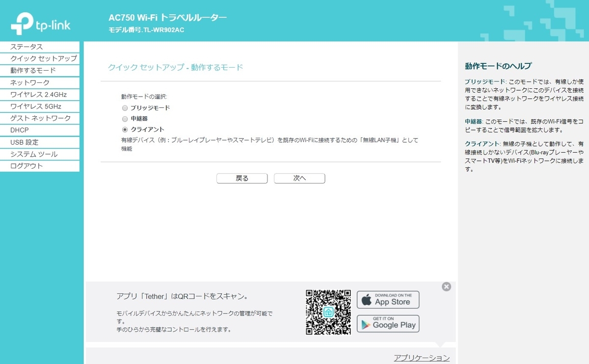Click the Get it on Google Play badge
589x364 pixels.
click(388, 324)
